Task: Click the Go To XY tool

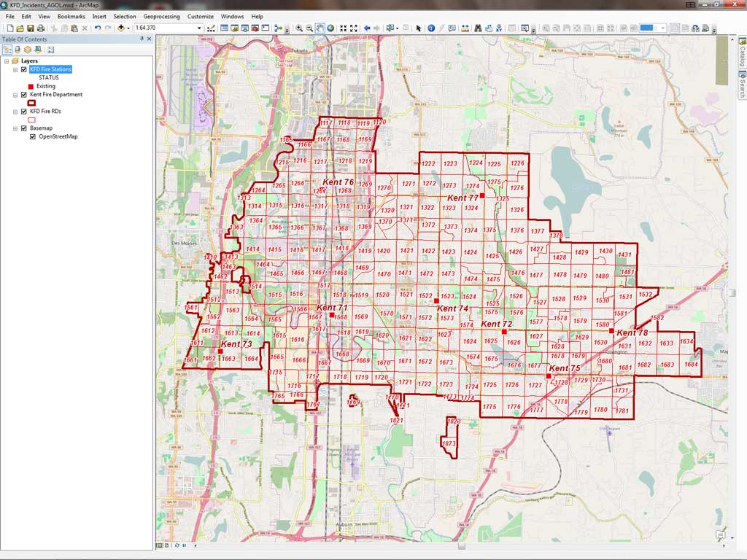Action: pos(499,28)
